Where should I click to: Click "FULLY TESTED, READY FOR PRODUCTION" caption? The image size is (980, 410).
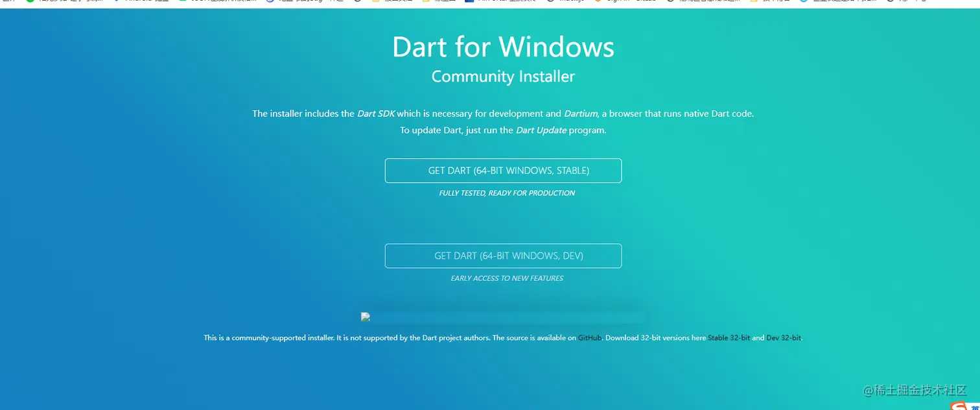(507, 193)
